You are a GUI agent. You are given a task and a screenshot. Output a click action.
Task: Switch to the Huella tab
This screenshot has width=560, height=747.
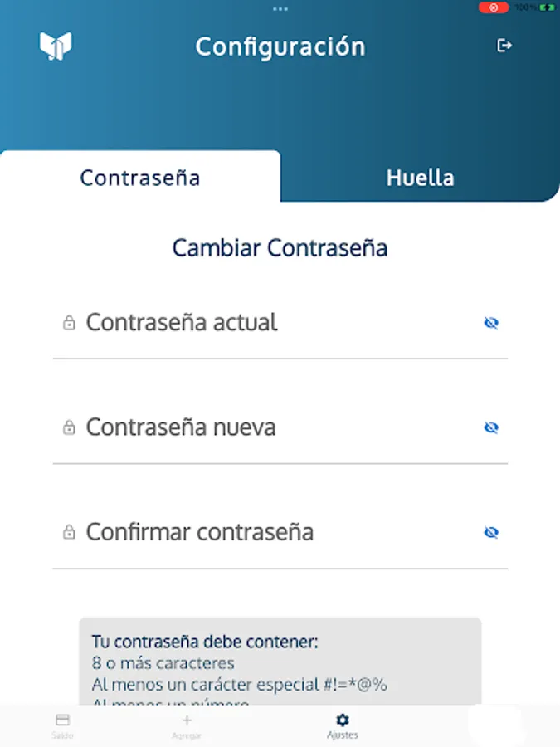pyautogui.click(x=420, y=178)
